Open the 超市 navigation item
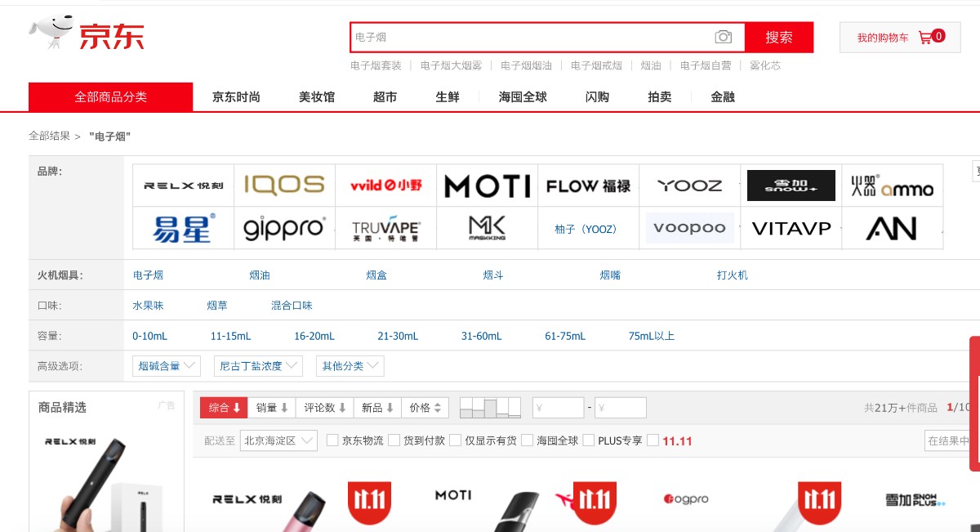Viewport: 980px width, 532px height. (385, 96)
